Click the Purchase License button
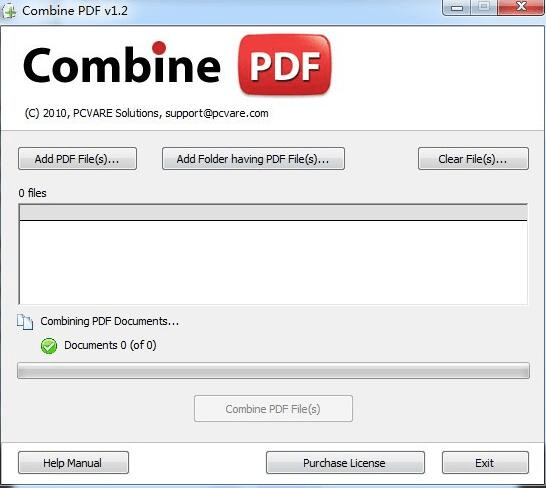This screenshot has height=488, width=546. tap(345, 463)
